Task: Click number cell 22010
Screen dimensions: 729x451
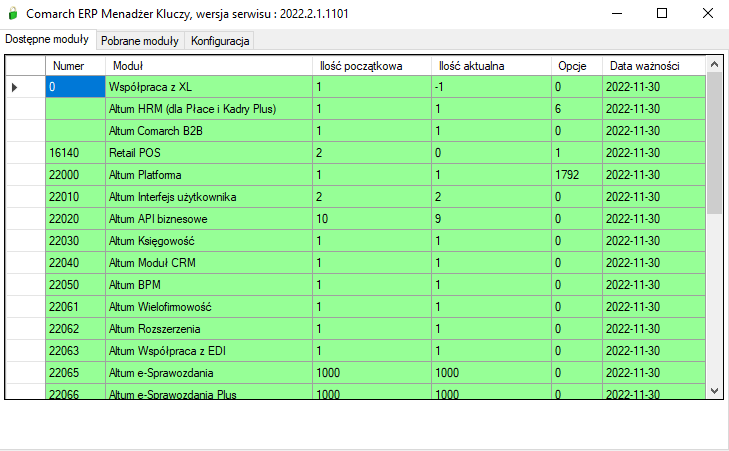Action: pos(75,197)
